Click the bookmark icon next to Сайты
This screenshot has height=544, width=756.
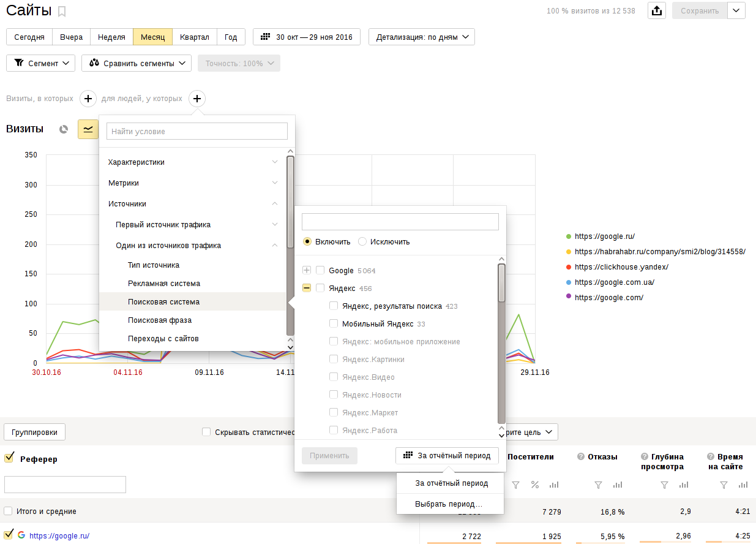pos(62,11)
